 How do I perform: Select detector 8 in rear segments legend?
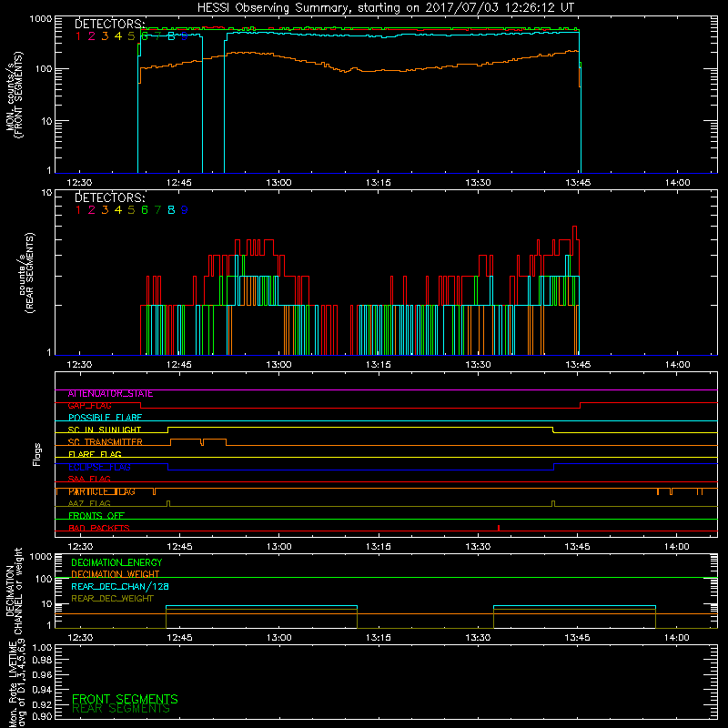click(x=171, y=210)
